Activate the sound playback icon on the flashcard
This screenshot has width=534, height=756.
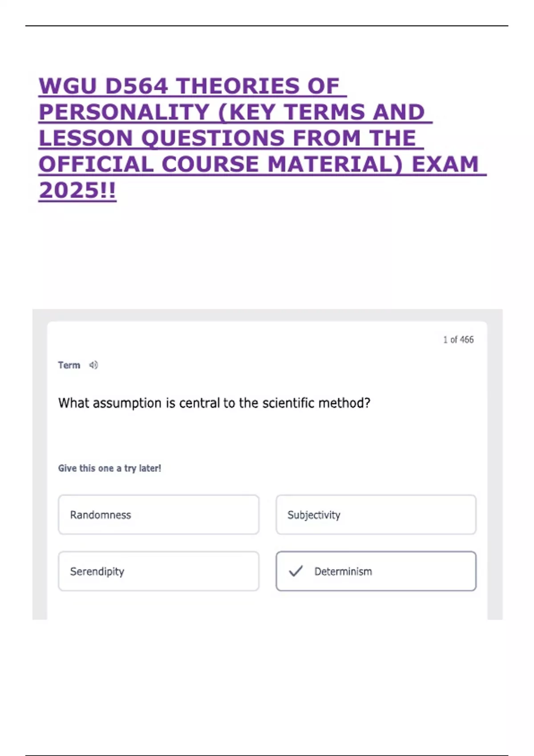[x=93, y=365]
